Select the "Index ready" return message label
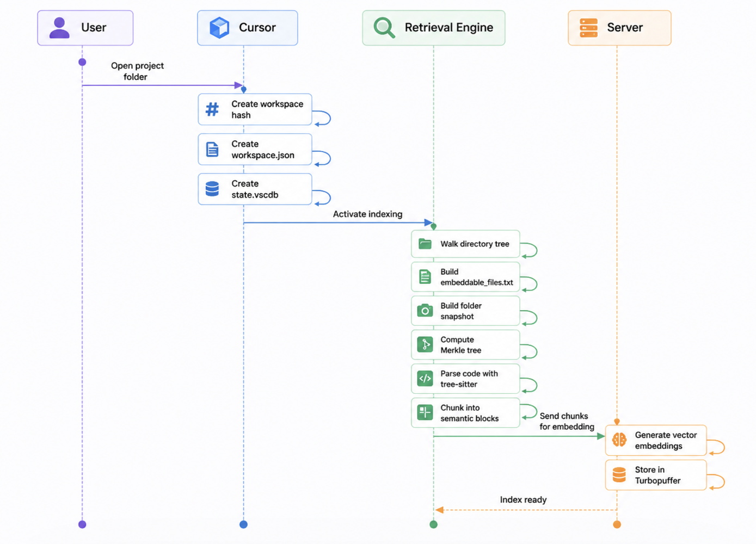The image size is (756, 544). click(x=524, y=500)
